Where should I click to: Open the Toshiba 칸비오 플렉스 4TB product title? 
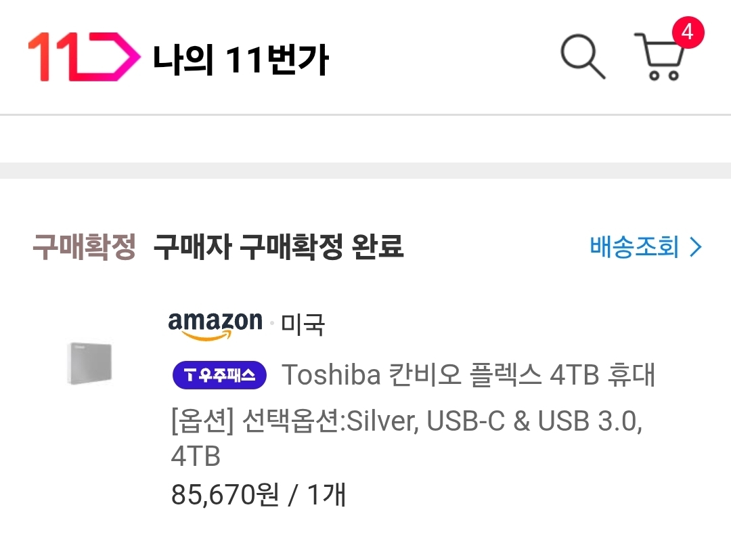pos(468,374)
